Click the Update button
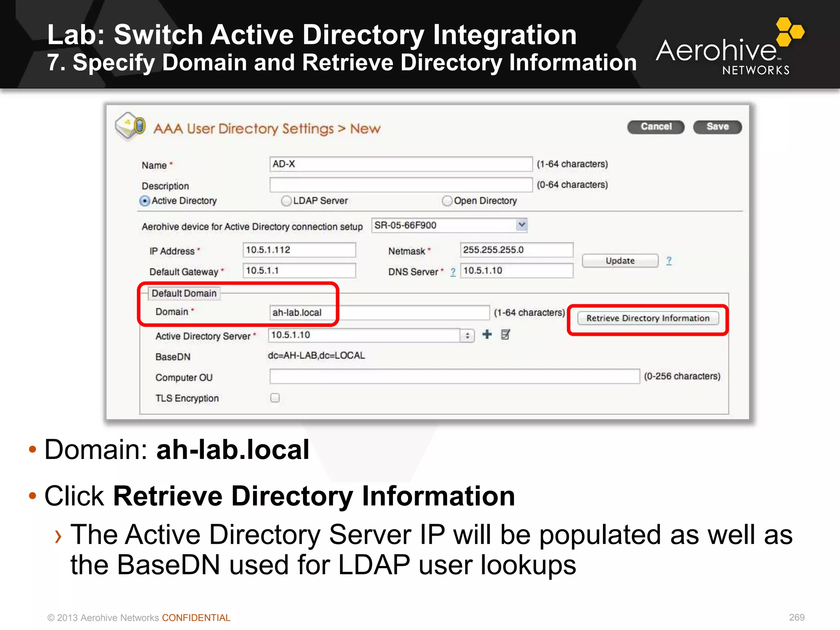The height and width of the screenshot is (630, 840). pos(620,261)
